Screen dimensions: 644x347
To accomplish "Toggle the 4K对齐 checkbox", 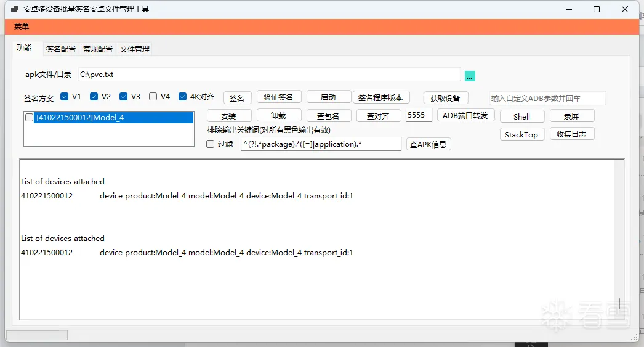I will coord(182,97).
